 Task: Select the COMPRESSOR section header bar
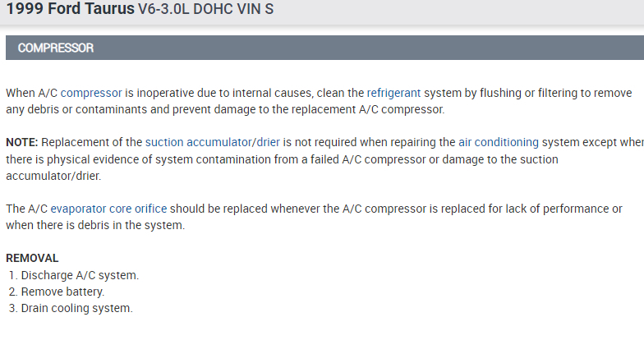(x=322, y=48)
